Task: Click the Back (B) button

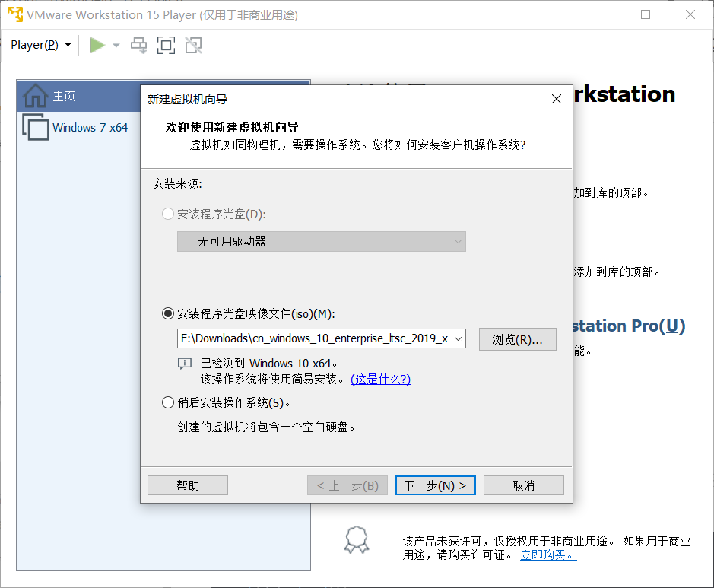Action: tap(347, 485)
